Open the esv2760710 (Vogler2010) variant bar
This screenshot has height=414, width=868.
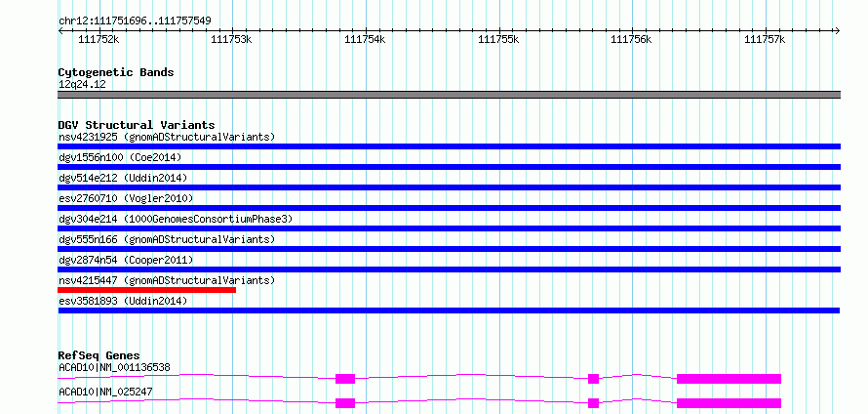tap(449, 208)
